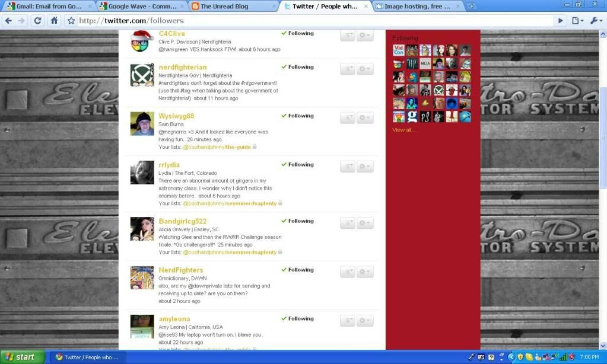Toggle Following status for amyleona
This screenshot has height=364, width=607.
click(x=297, y=318)
